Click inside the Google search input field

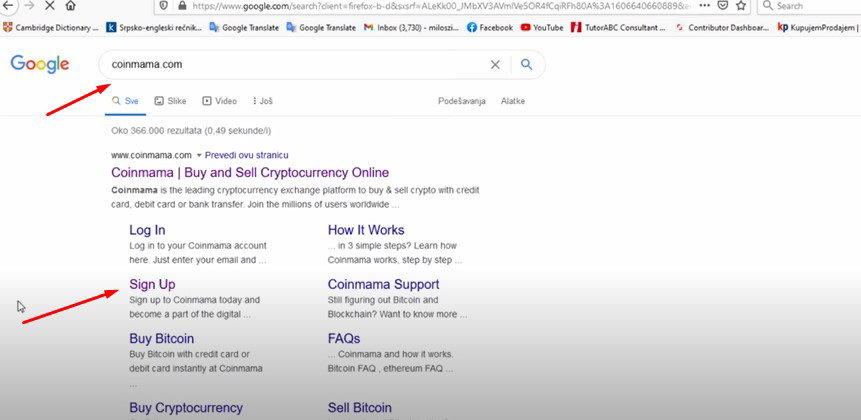(x=297, y=65)
